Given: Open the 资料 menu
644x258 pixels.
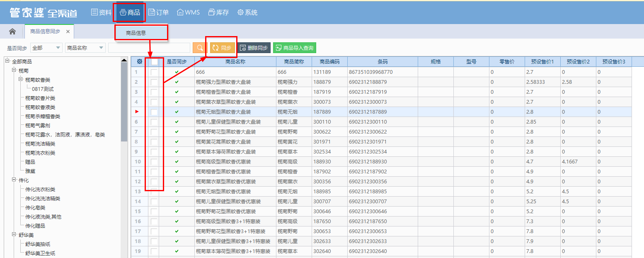Looking at the screenshot, I should 101,12.
